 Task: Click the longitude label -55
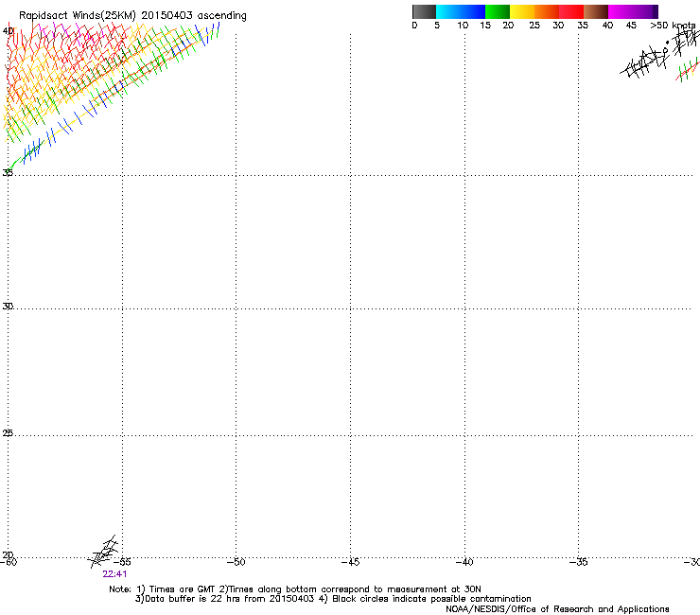122,562
